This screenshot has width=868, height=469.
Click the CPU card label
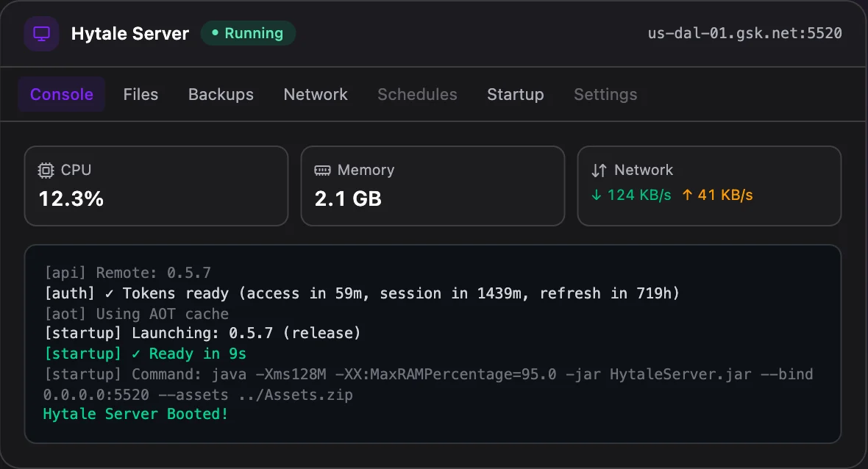76,170
